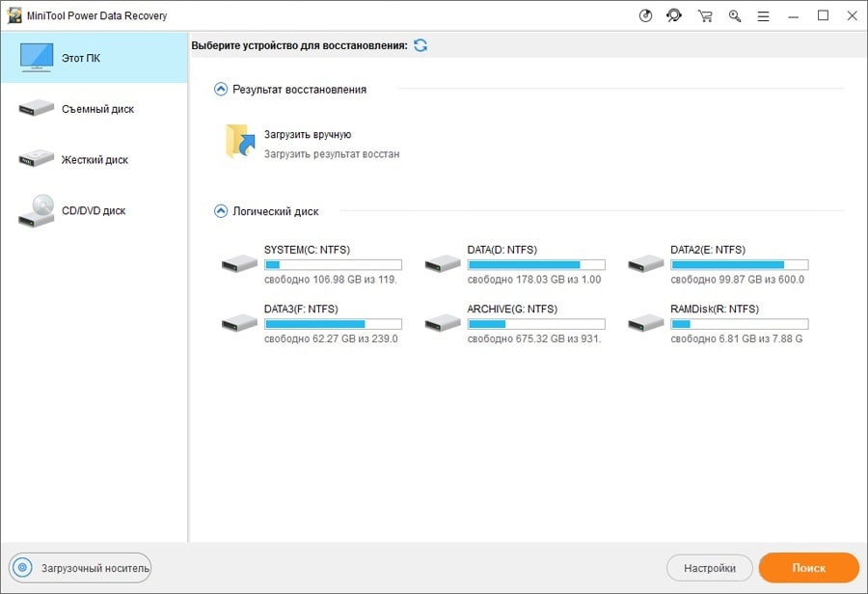The width and height of the screenshot is (868, 594).
Task: Select the ARCHIVE(G: NTFS) drive icon
Action: click(x=443, y=323)
